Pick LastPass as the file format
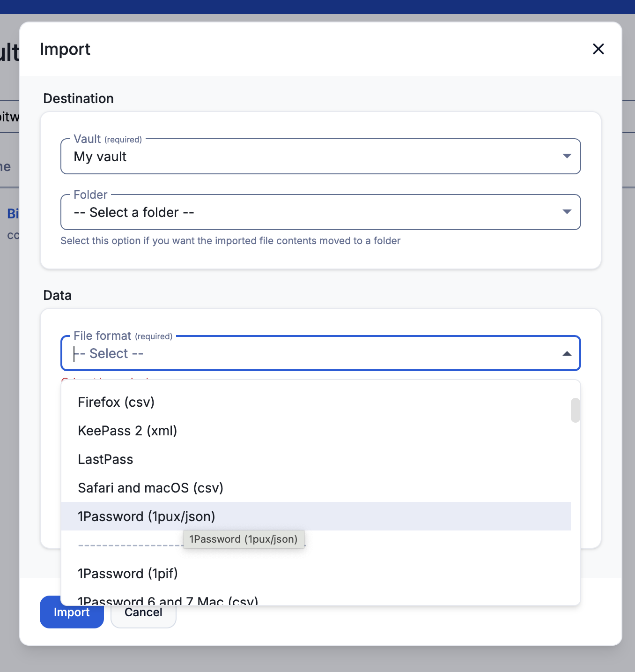Screen dimensions: 635x672 click(x=316, y=459)
